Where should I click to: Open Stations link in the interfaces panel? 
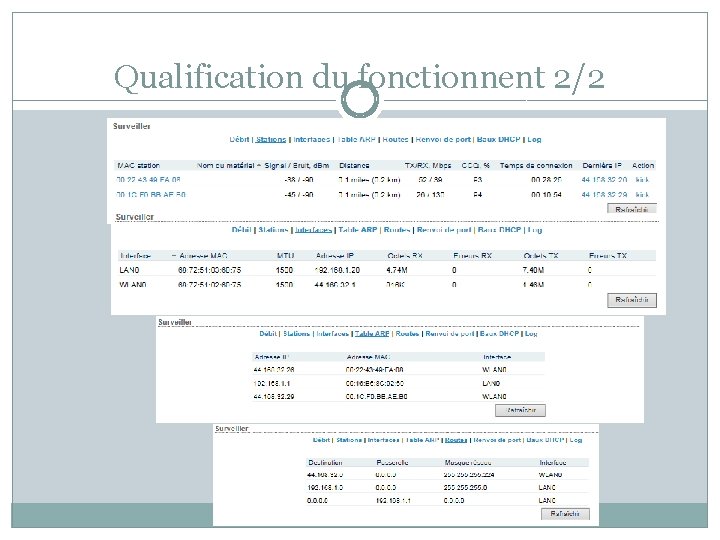pos(273,230)
